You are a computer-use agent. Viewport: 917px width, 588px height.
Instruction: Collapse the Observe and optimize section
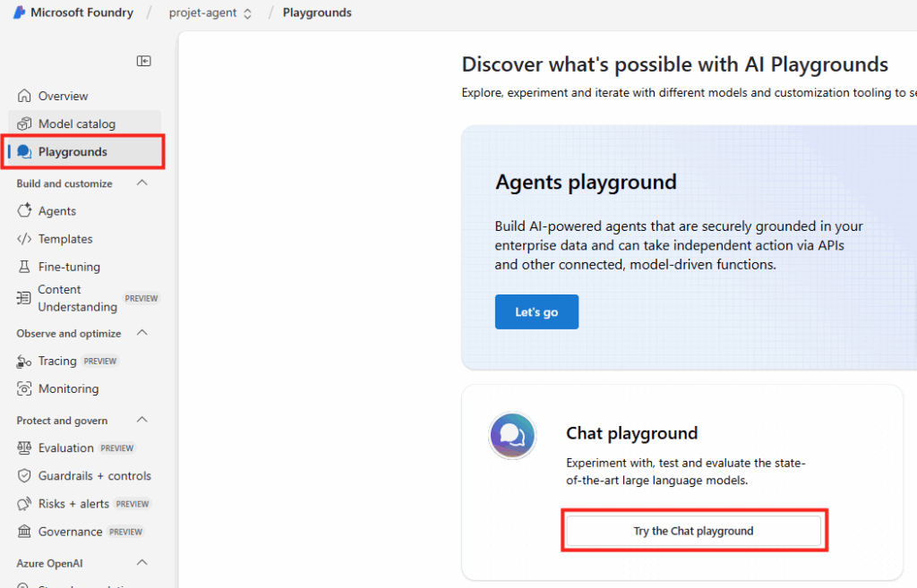click(141, 333)
